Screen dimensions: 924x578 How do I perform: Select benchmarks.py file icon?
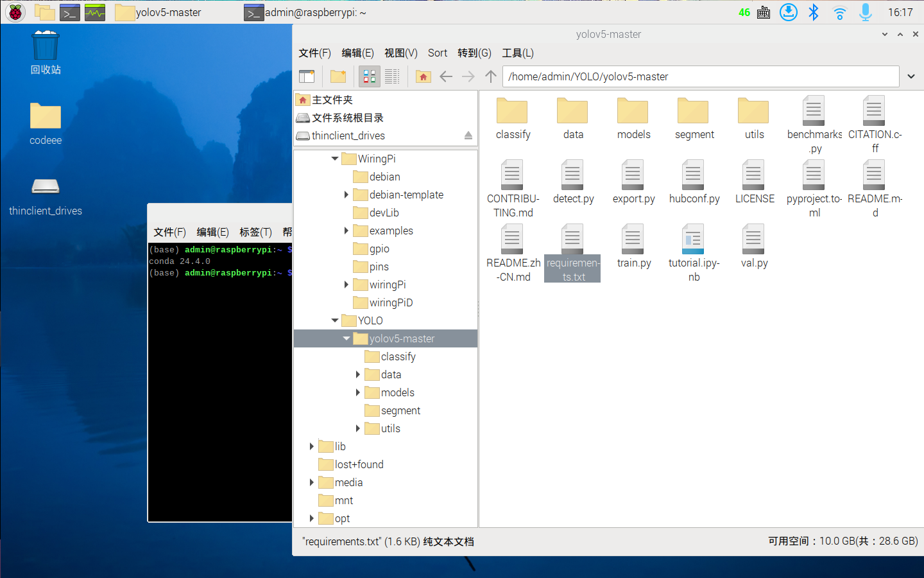coord(814,111)
